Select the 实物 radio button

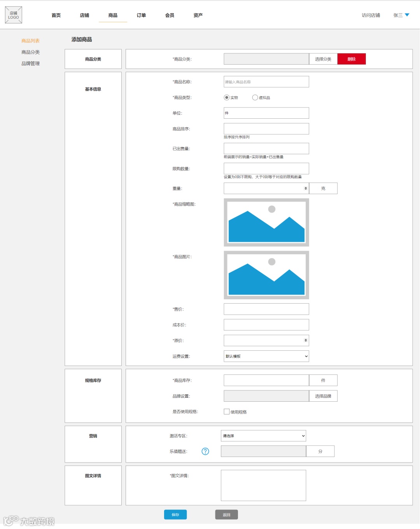(x=227, y=97)
